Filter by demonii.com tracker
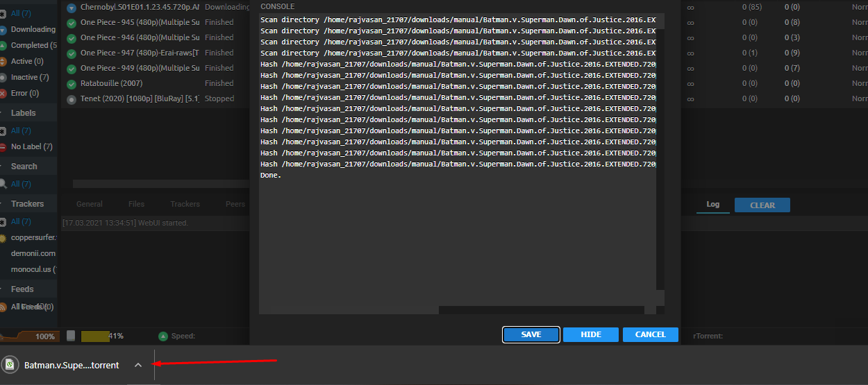 tap(33, 254)
